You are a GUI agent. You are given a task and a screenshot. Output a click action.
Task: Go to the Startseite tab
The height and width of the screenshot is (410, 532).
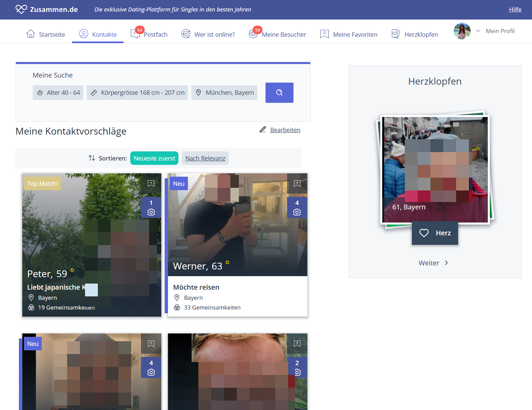pos(46,34)
